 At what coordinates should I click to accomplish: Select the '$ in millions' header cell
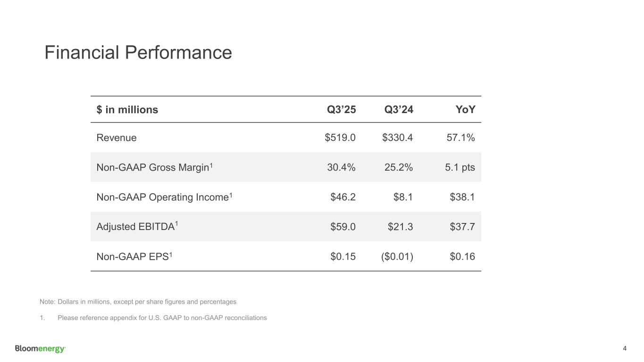click(127, 110)
